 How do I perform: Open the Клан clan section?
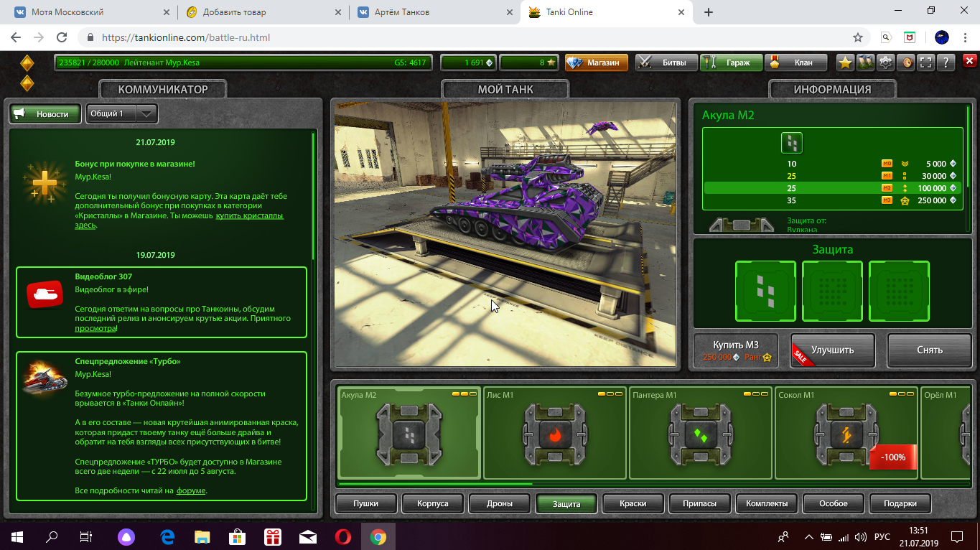[x=795, y=62]
